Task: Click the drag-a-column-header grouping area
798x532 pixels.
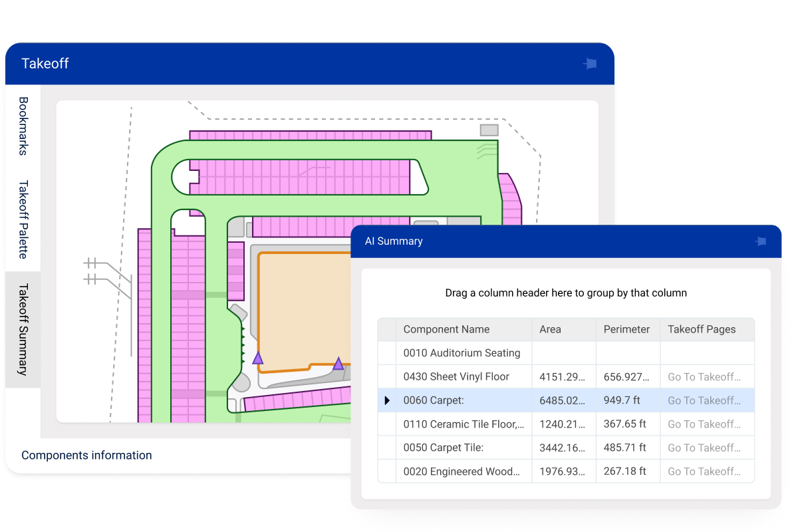Action: (x=566, y=293)
